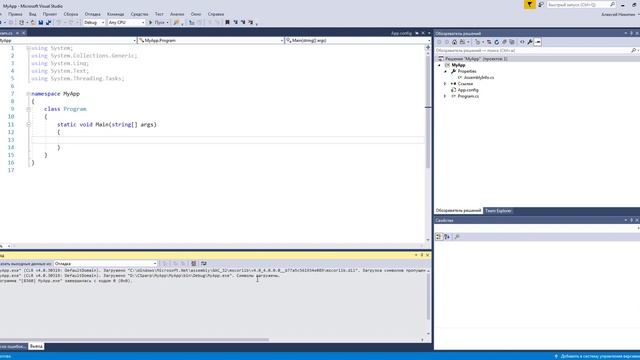
Task: Open the Справка menu
Action: [x=216, y=14]
